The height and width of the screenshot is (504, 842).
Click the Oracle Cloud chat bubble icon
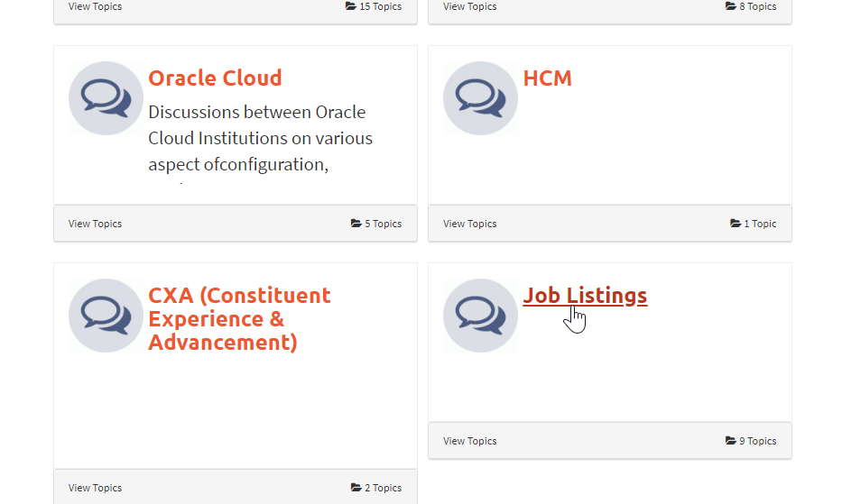tap(106, 98)
